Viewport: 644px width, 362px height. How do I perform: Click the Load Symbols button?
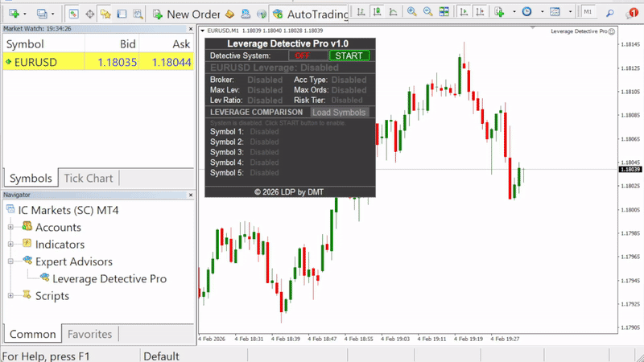click(339, 112)
